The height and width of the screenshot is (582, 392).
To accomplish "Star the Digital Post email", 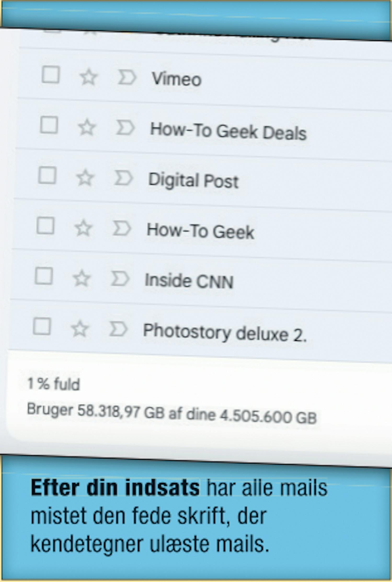I will coord(85,178).
